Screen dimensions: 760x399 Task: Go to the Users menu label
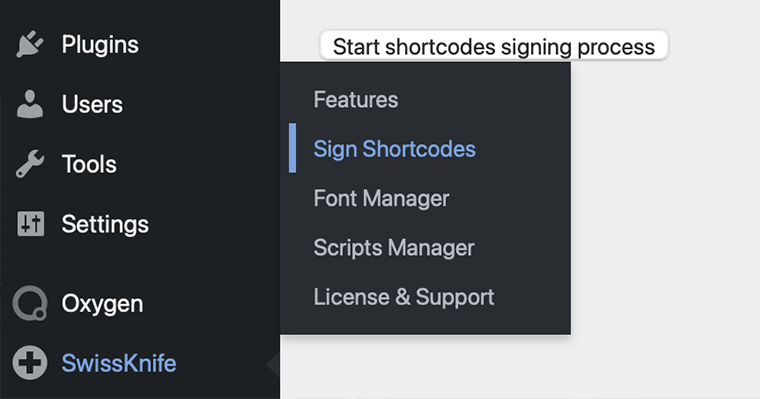click(x=92, y=104)
